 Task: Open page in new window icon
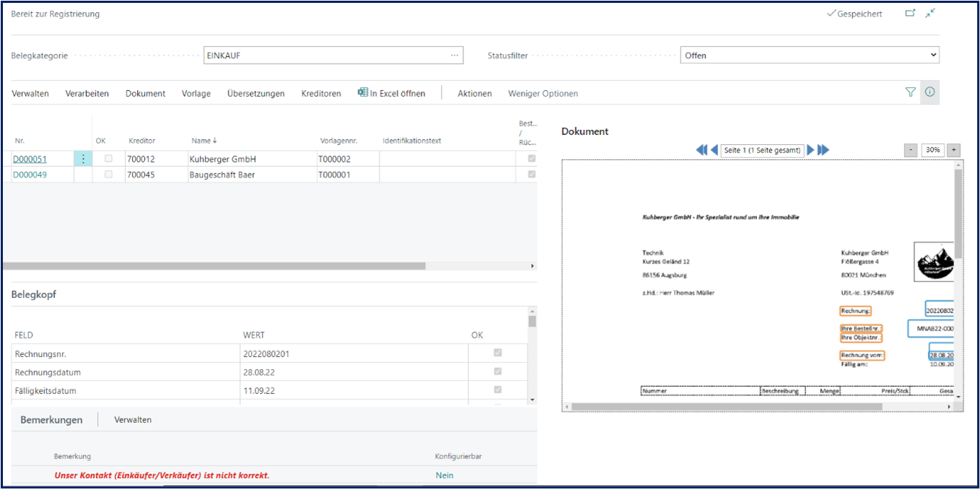point(910,13)
